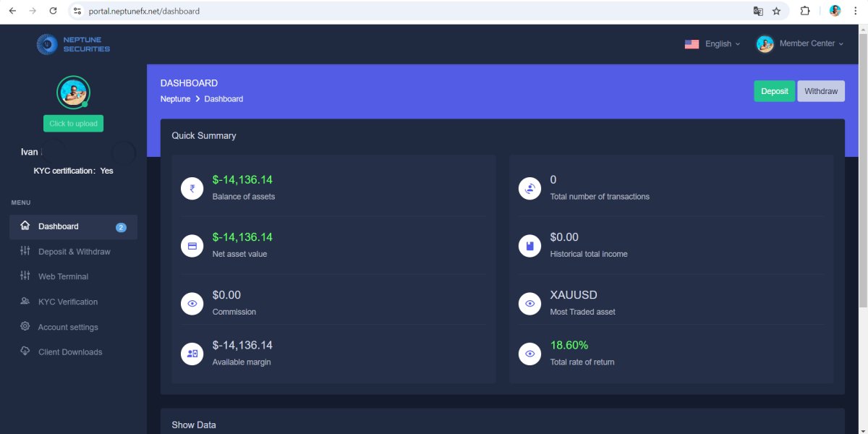Click the Withdraw button
This screenshot has width=868, height=434.
point(821,91)
